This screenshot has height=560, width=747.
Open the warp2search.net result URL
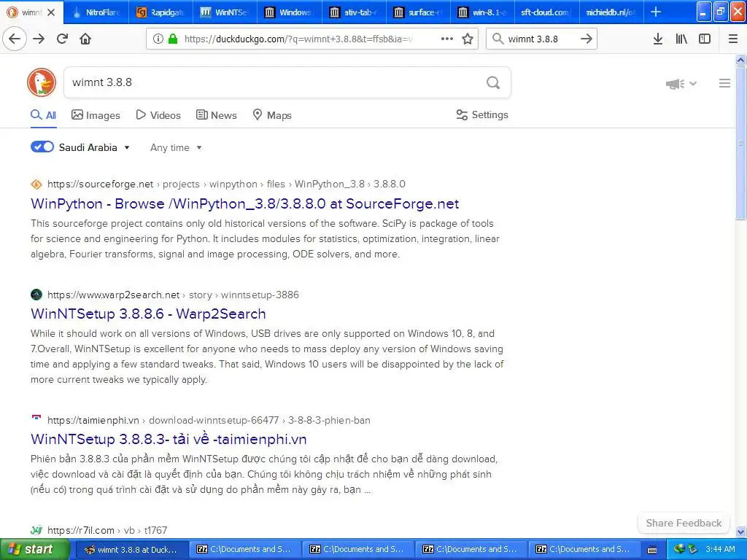(x=173, y=295)
